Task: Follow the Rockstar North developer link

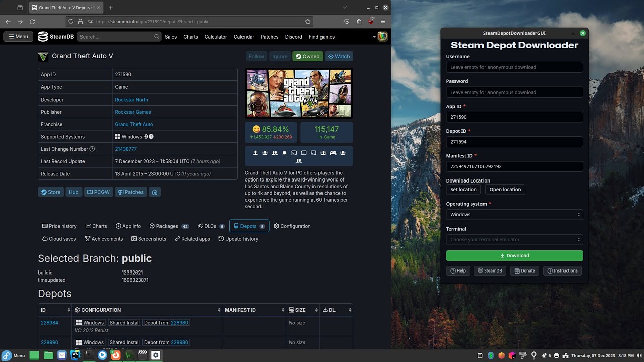Action: tap(131, 100)
